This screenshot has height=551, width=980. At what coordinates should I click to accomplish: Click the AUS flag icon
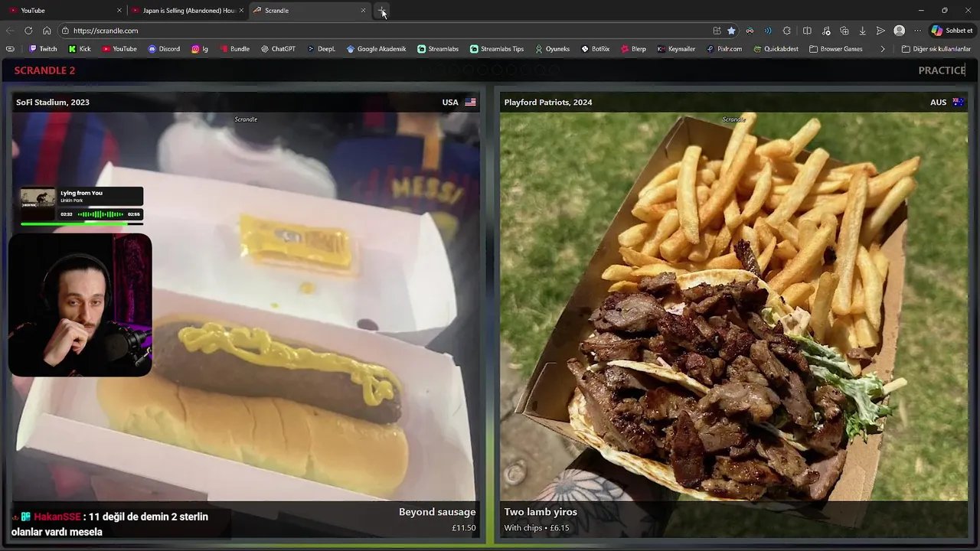click(958, 103)
